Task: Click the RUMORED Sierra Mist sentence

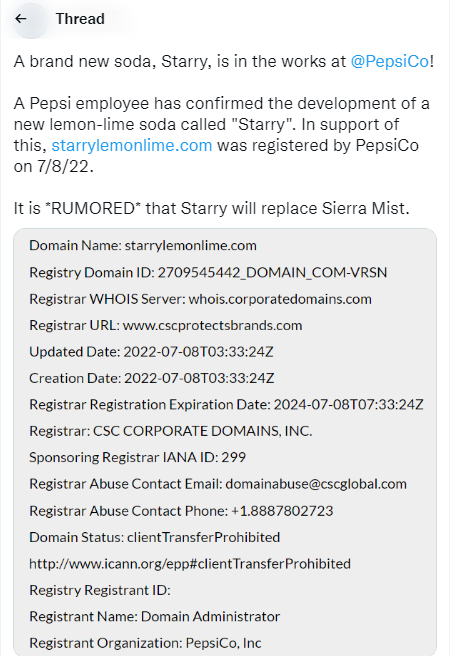Action: pos(212,208)
